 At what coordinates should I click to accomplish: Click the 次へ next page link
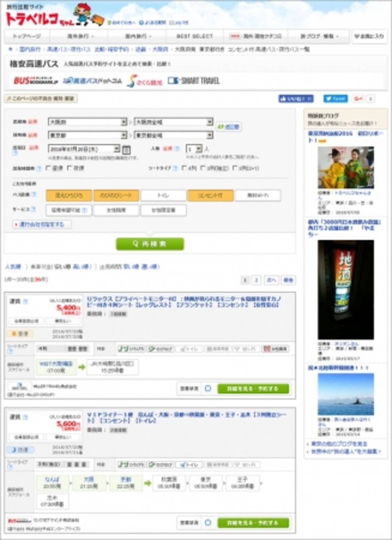point(271,280)
